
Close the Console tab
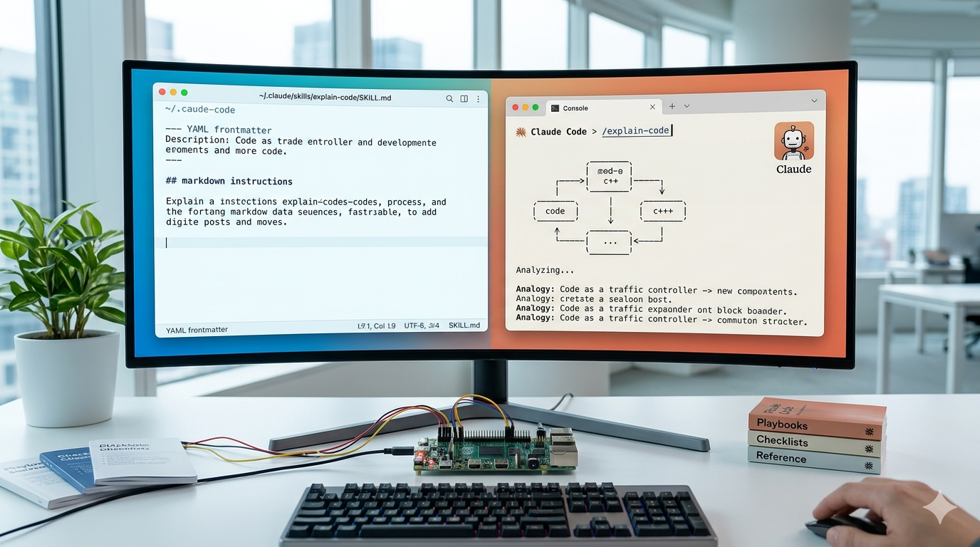652,108
